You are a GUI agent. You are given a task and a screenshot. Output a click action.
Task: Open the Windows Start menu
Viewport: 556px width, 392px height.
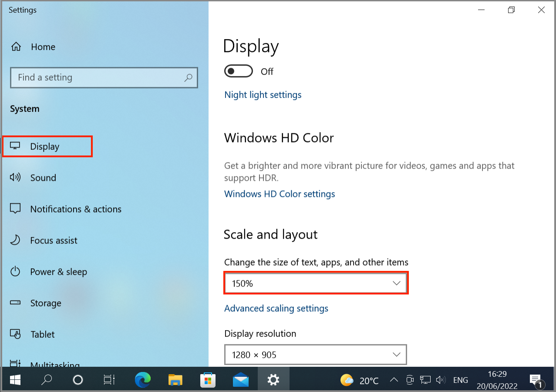click(x=15, y=380)
